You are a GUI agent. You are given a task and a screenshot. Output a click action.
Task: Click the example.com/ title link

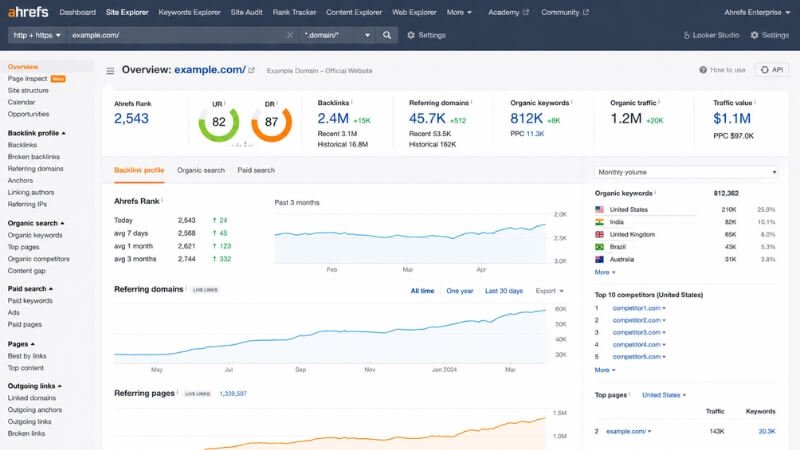[210, 70]
